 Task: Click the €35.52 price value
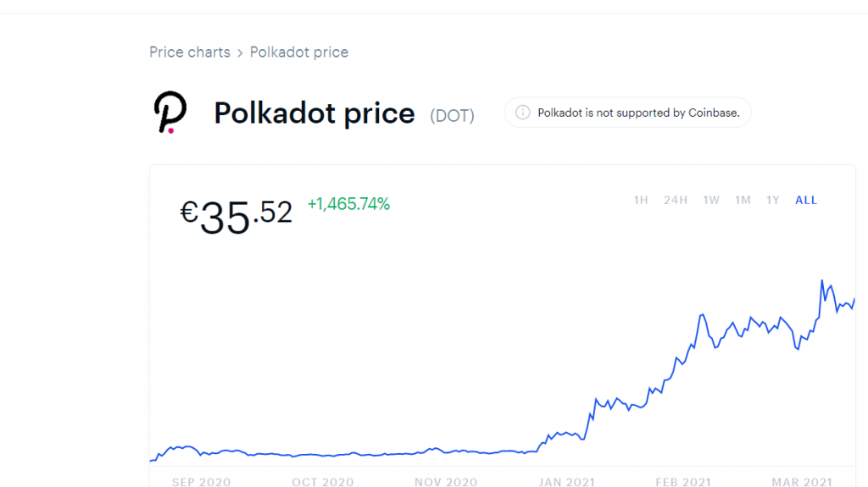236,214
